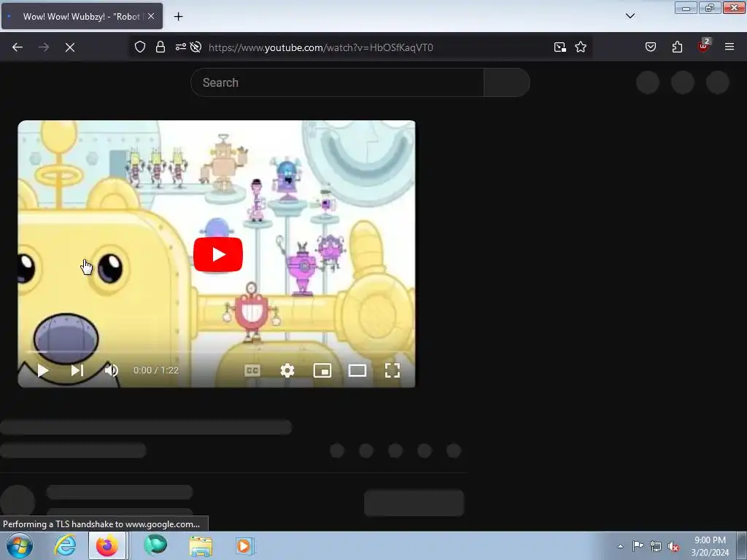The height and width of the screenshot is (560, 747).
Task: Open the clock showing 9:00 PM
Action: tap(710, 546)
